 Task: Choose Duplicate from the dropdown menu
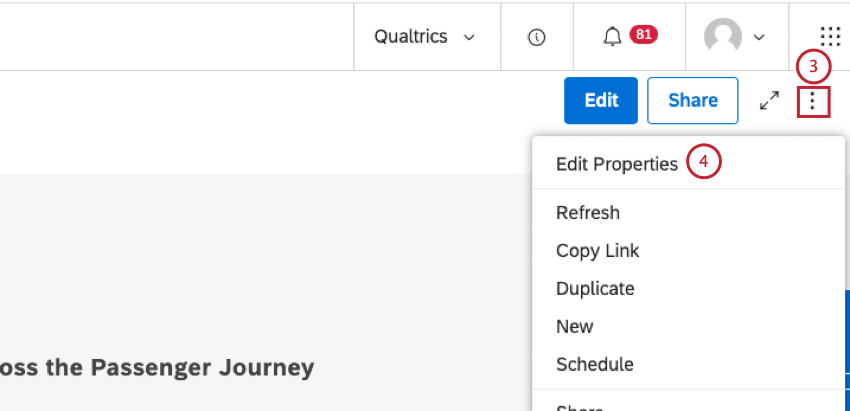pyautogui.click(x=595, y=289)
